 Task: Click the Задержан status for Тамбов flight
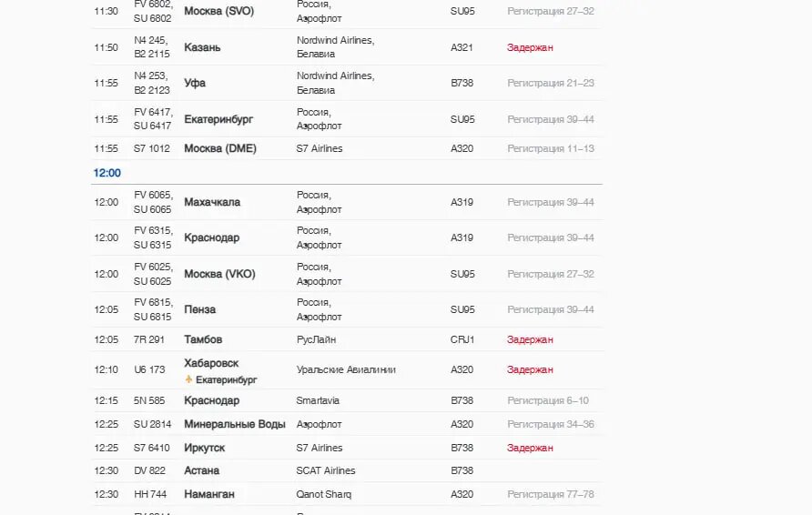tap(530, 339)
